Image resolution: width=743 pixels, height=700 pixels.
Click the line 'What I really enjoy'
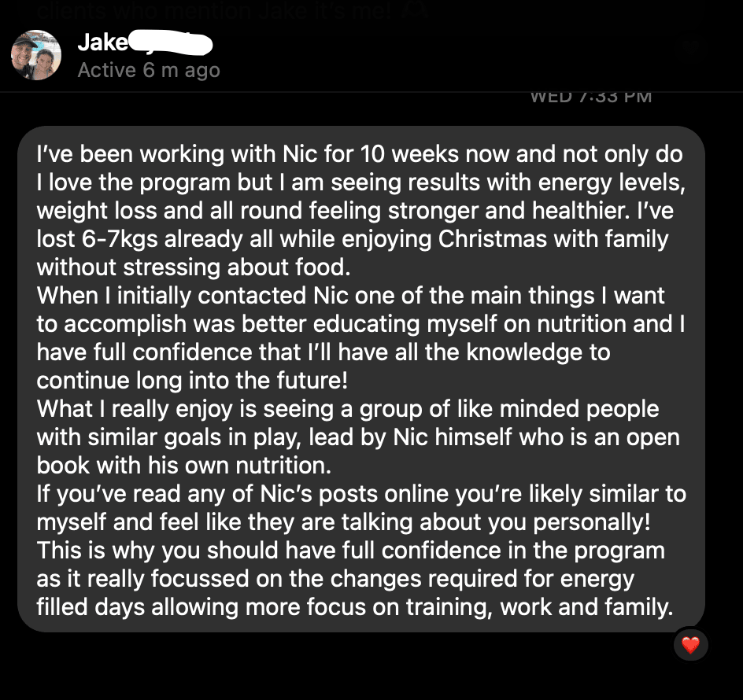pos(348,409)
